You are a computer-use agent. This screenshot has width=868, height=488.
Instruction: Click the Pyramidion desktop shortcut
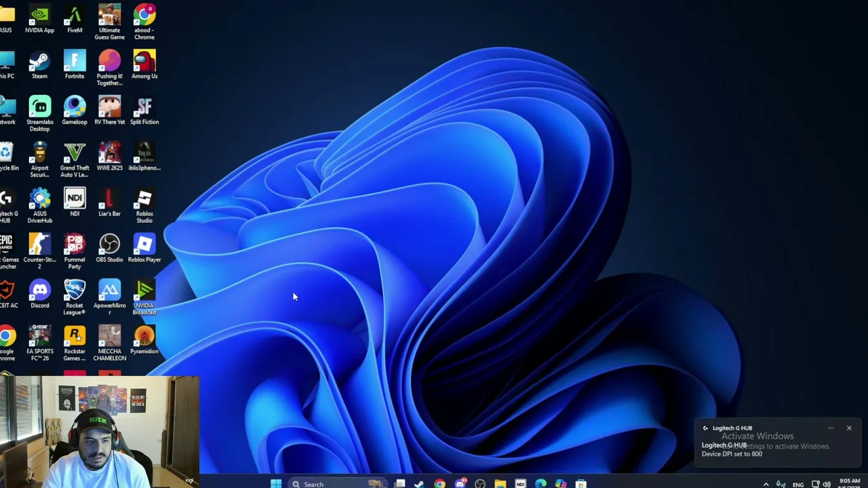tap(144, 340)
